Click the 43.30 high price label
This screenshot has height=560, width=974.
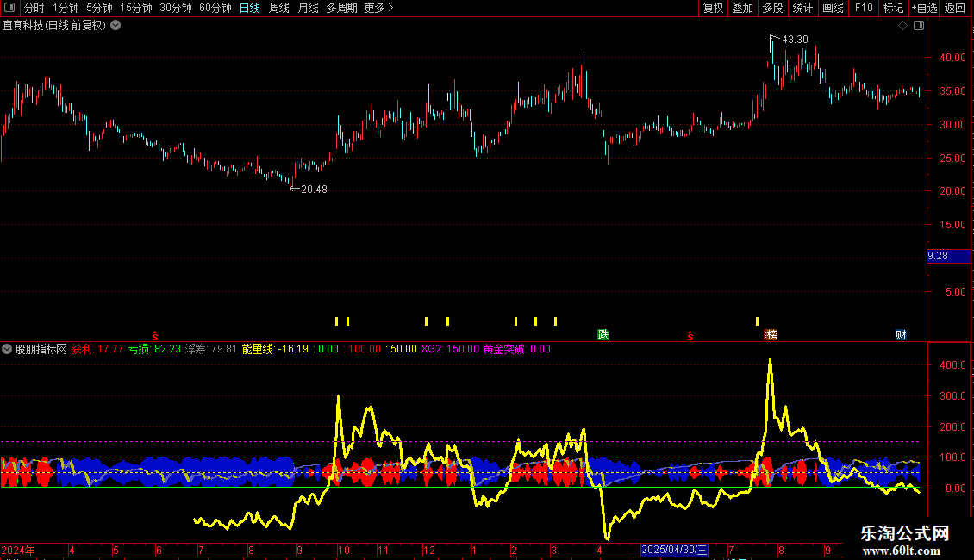pos(795,40)
